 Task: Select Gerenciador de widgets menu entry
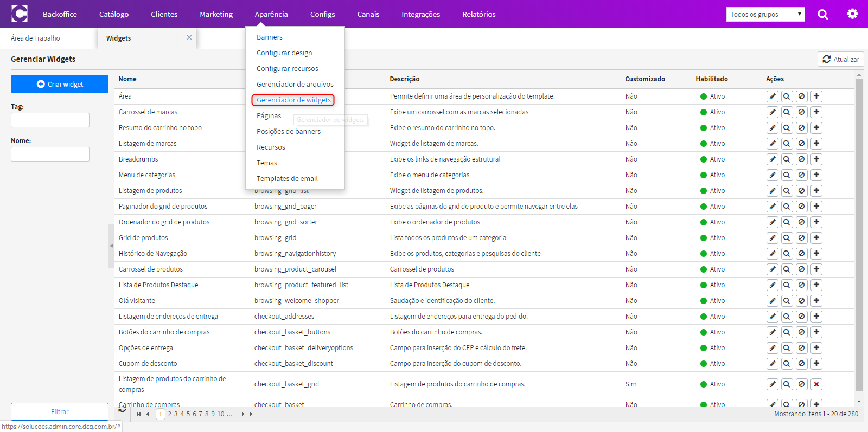(293, 100)
